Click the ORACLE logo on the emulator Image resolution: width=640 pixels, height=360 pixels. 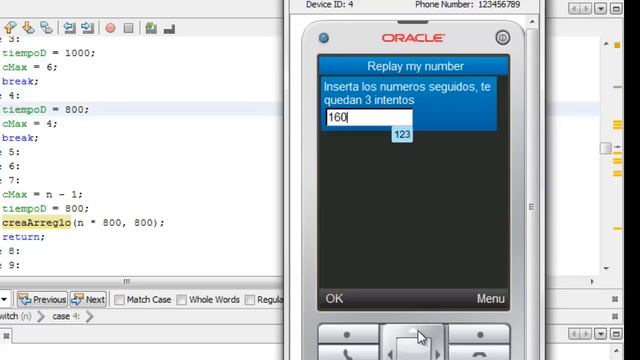tap(413, 38)
